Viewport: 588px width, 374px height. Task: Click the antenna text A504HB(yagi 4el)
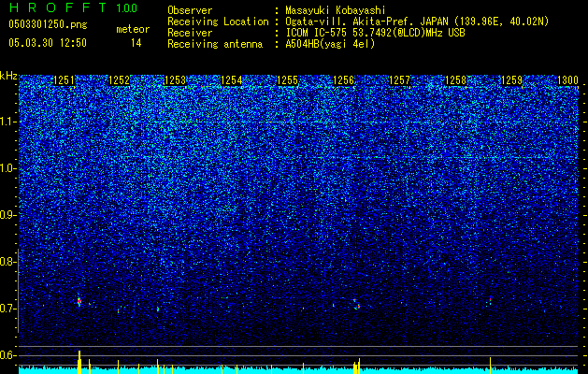point(330,44)
